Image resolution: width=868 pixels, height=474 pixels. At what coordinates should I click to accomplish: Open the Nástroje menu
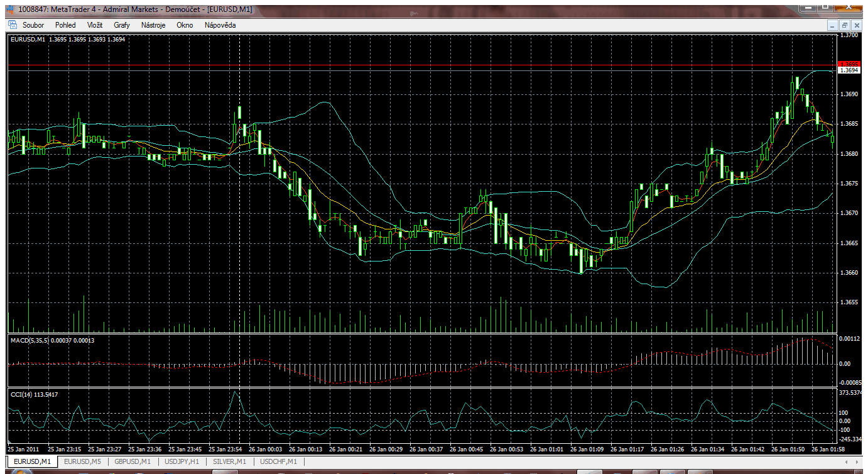[153, 25]
